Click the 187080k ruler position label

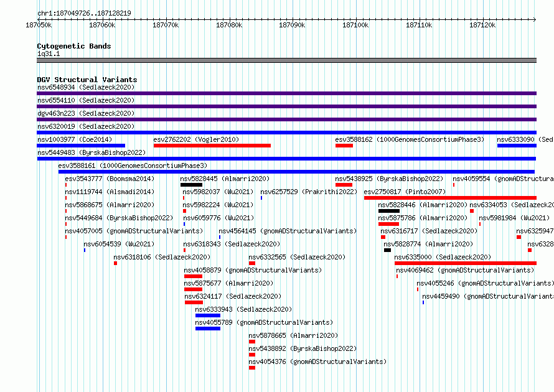click(229, 25)
